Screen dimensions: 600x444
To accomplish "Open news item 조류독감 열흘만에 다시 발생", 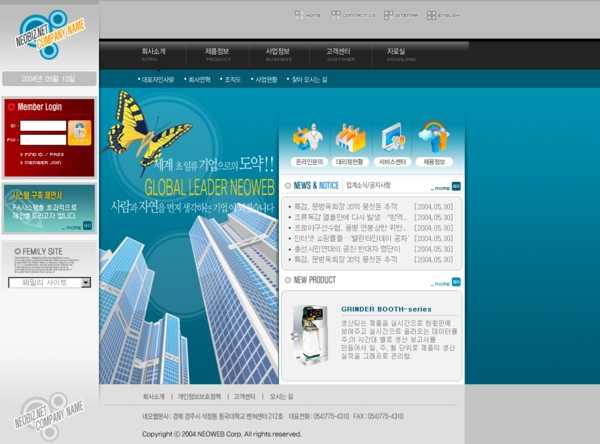I will pyautogui.click(x=350, y=217).
